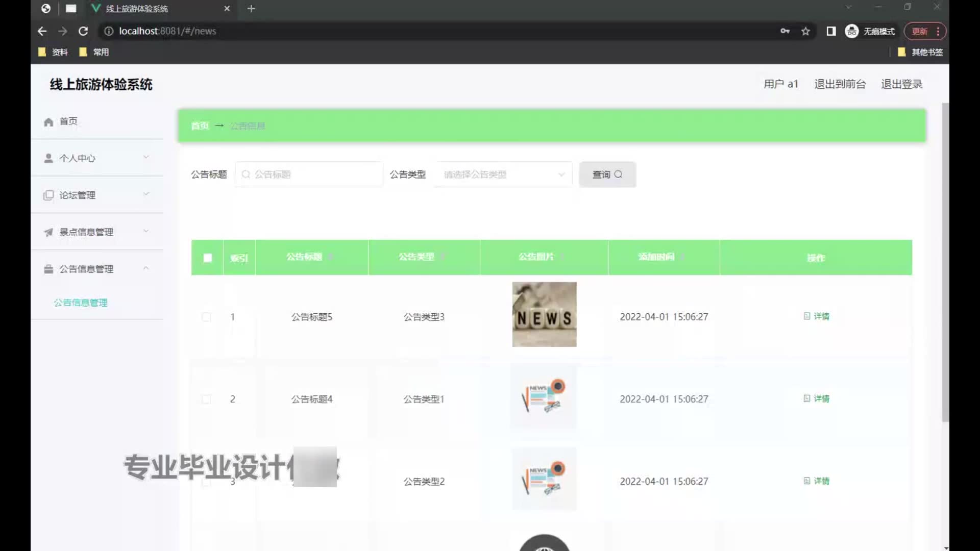Open the 首页 sidebar menu item
Screen dimensions: 980x551
[68, 121]
